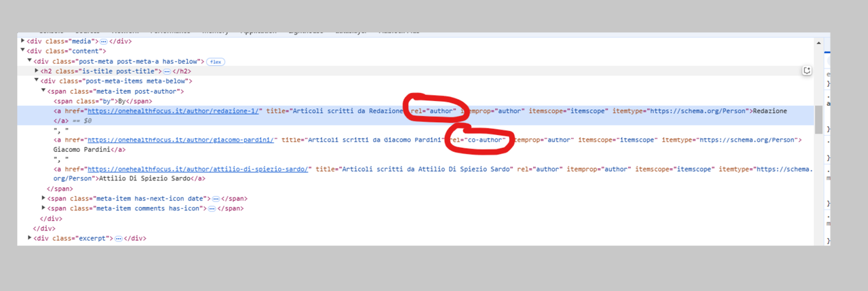Click the "== $0" selected node marker
Screen dimensions: 868x291
click(83, 120)
